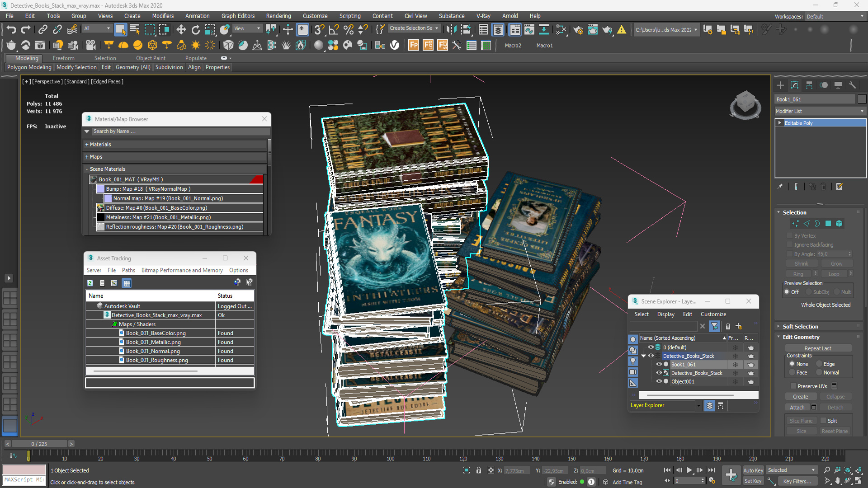The width and height of the screenshot is (868, 488).
Task: Select the Face constraint radio button
Action: (x=792, y=372)
